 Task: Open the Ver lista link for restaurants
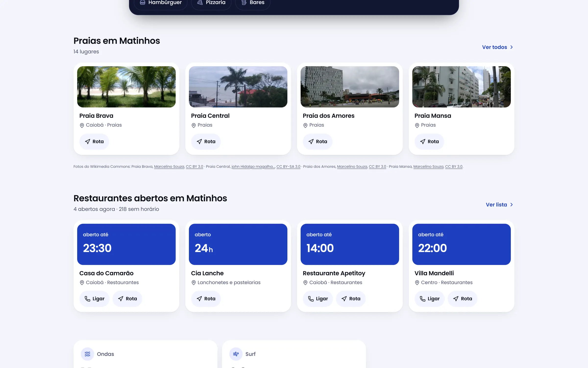499,205
